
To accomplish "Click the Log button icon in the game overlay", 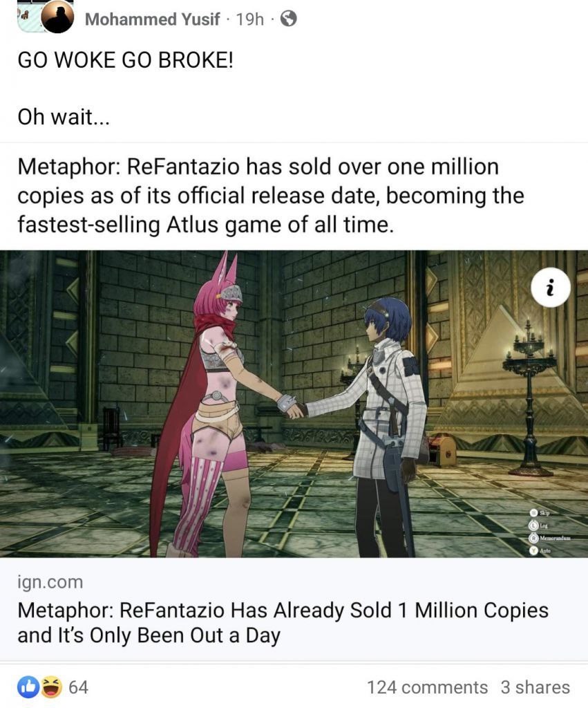I will 534,525.
